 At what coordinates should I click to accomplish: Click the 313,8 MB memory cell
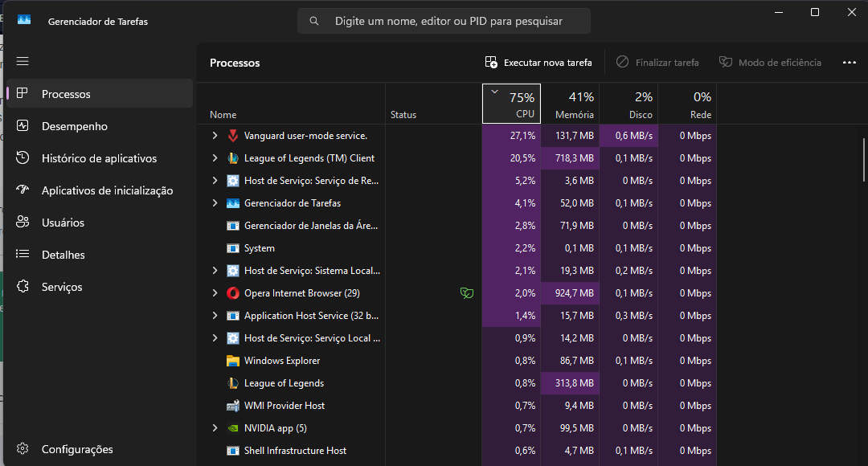[x=570, y=383]
